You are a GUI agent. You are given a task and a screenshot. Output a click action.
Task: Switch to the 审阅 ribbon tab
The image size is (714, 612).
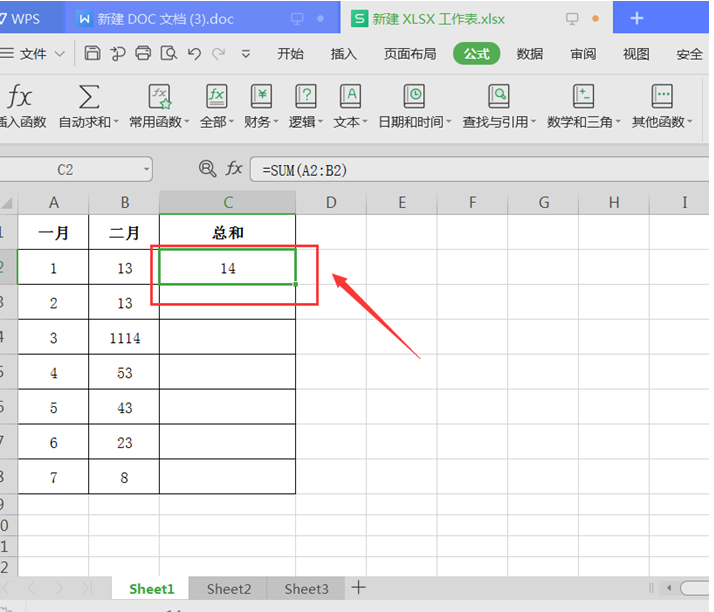coord(583,54)
